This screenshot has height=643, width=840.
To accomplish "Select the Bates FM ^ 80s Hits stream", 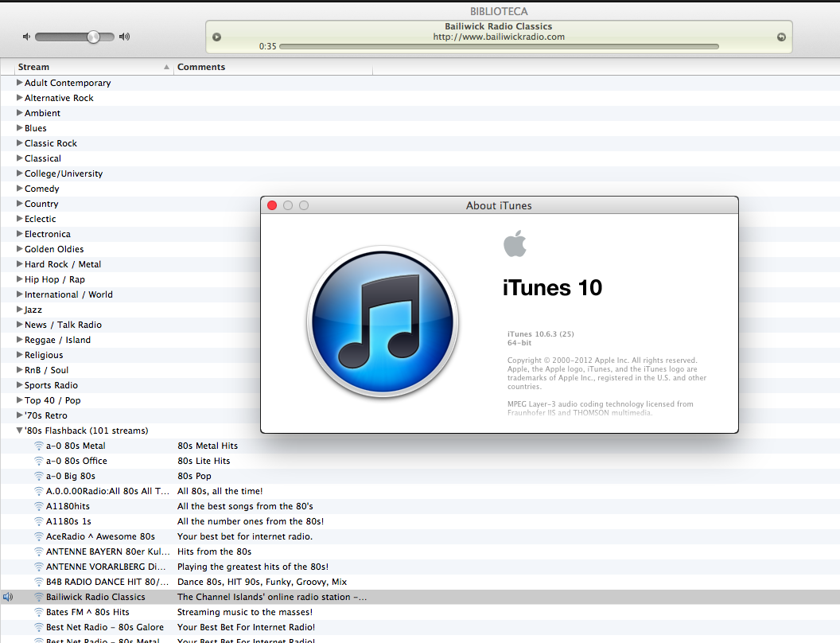I will pyautogui.click(x=87, y=612).
